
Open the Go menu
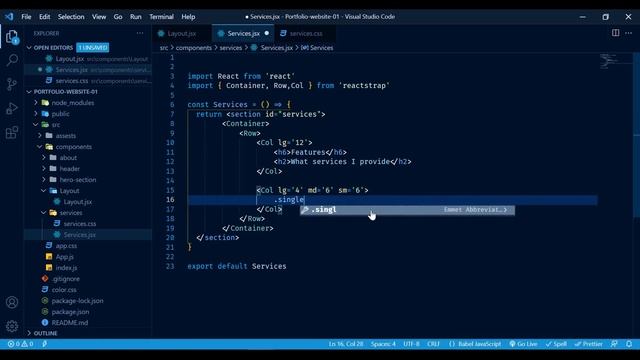click(118, 17)
